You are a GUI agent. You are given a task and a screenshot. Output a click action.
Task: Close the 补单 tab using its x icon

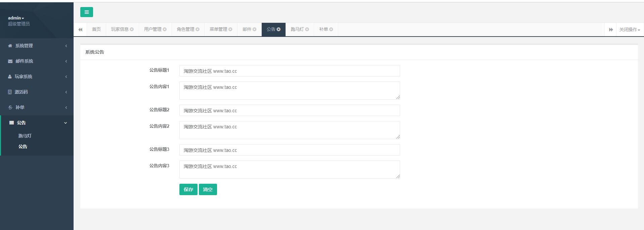331,30
